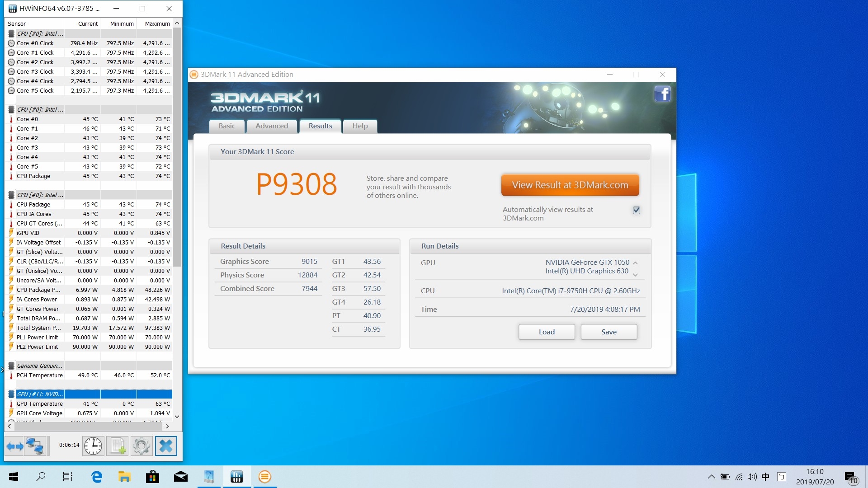Open the volume control in the tray
868x488 pixels.
click(752, 477)
